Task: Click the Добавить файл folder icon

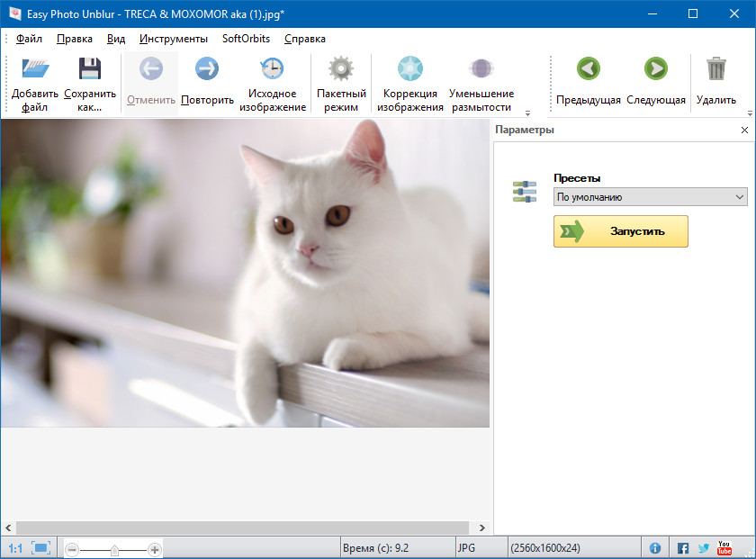Action: tap(35, 70)
